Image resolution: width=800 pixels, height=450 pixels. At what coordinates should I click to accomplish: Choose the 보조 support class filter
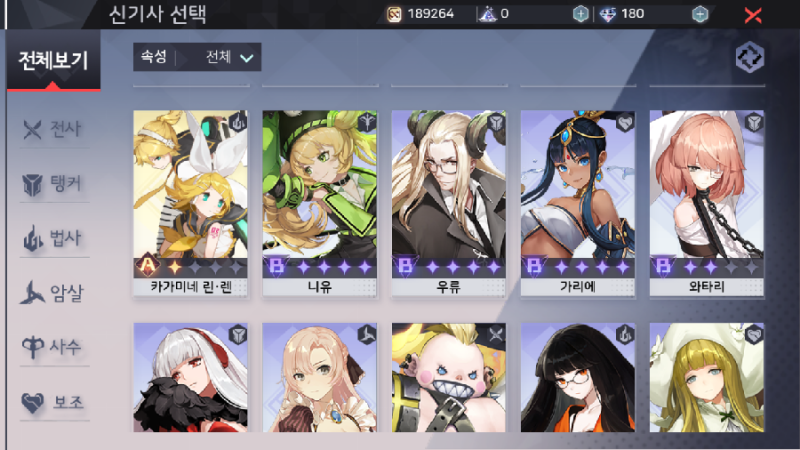pos(54,402)
